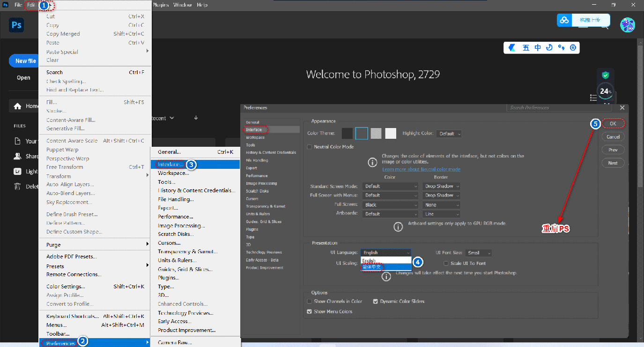Choose Performance... in Preferences submenu
Image resolution: width=644 pixels, height=347 pixels.
coord(195,217)
